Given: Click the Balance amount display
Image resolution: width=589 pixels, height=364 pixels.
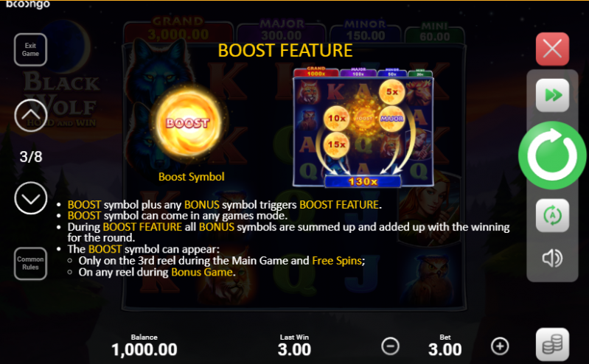Looking at the screenshot, I should (144, 350).
